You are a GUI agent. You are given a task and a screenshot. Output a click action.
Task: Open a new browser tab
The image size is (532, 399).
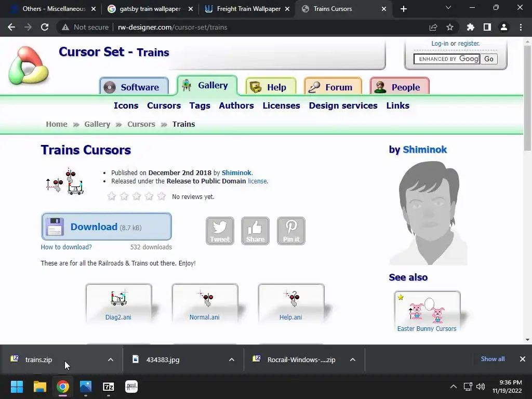tap(403, 9)
